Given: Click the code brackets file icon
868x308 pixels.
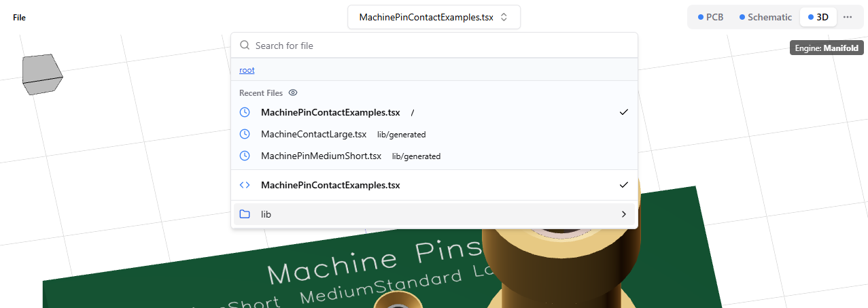Looking at the screenshot, I should (245, 185).
